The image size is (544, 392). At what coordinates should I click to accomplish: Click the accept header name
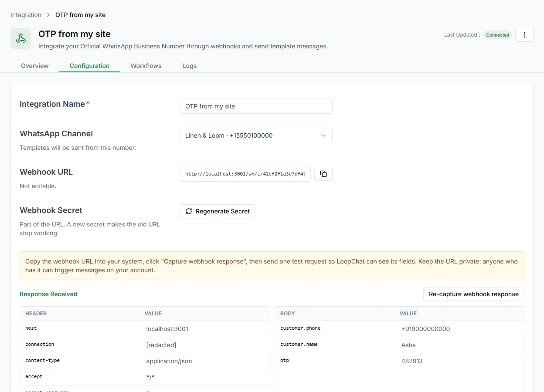coord(34,376)
